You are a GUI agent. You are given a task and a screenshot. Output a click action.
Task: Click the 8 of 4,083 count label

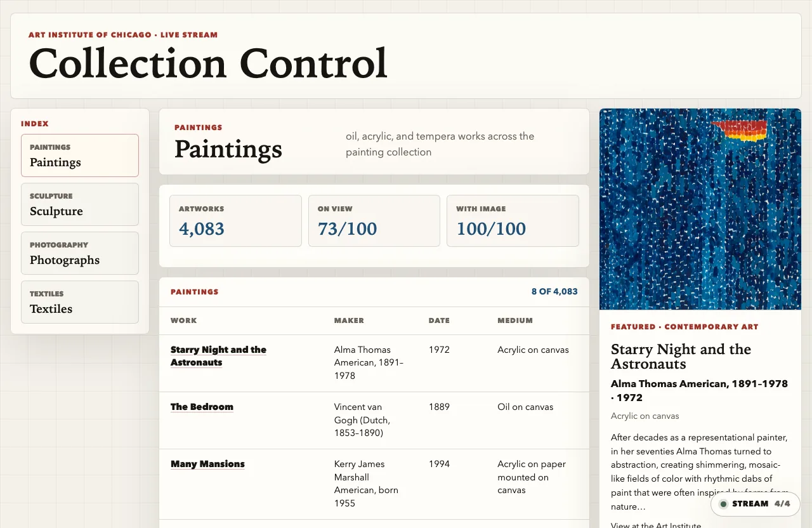tap(554, 292)
